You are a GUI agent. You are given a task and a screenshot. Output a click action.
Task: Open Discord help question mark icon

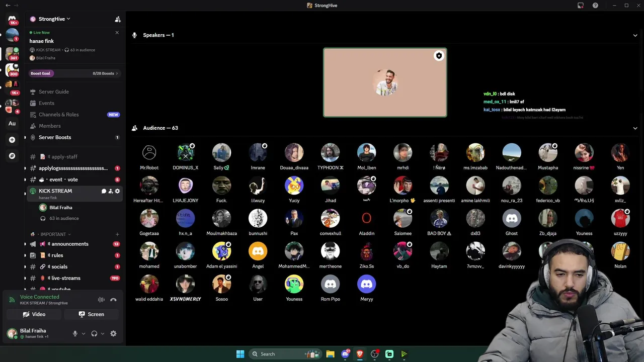tap(595, 6)
